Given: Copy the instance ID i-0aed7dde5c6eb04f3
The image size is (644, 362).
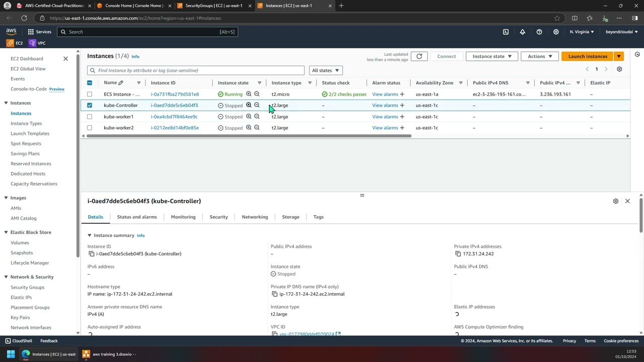Looking at the screenshot, I should 92,254.
